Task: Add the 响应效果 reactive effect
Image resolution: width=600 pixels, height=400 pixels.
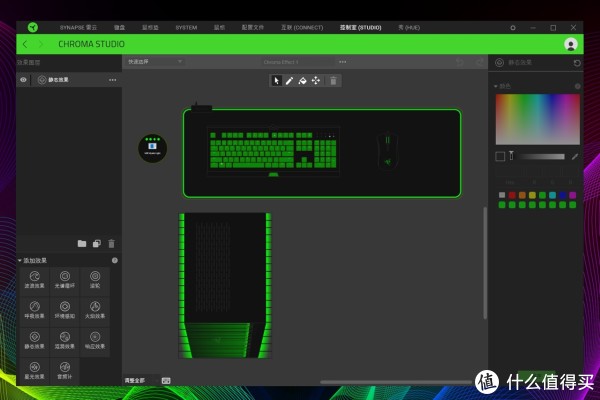Action: pyautogui.click(x=95, y=341)
